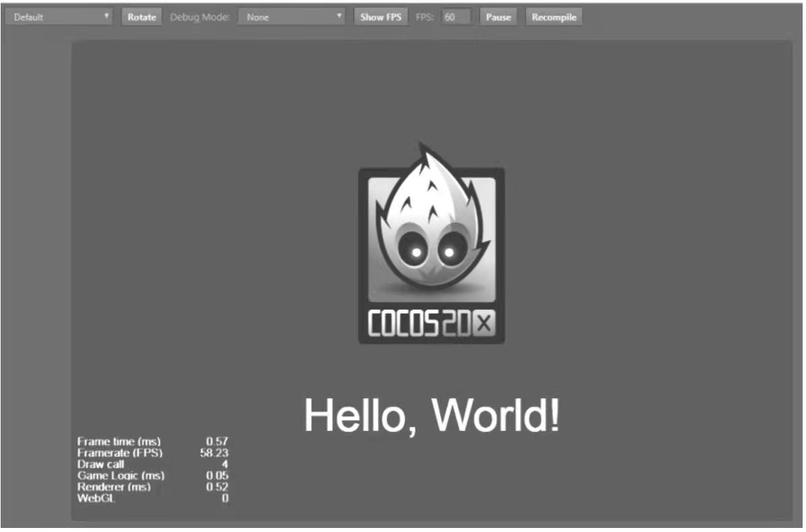Click the WebGL stat label
The image size is (806, 532).
96,498
